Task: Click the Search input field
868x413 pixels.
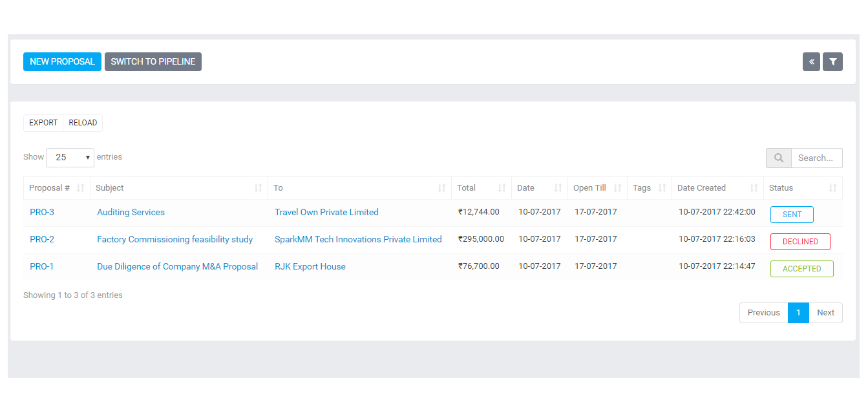Action: click(x=816, y=158)
